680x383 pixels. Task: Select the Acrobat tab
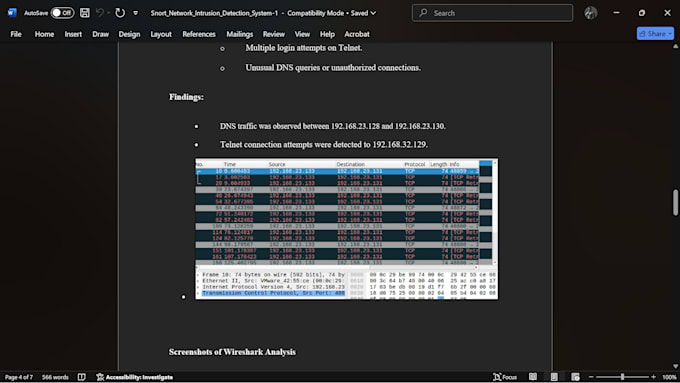(x=357, y=34)
